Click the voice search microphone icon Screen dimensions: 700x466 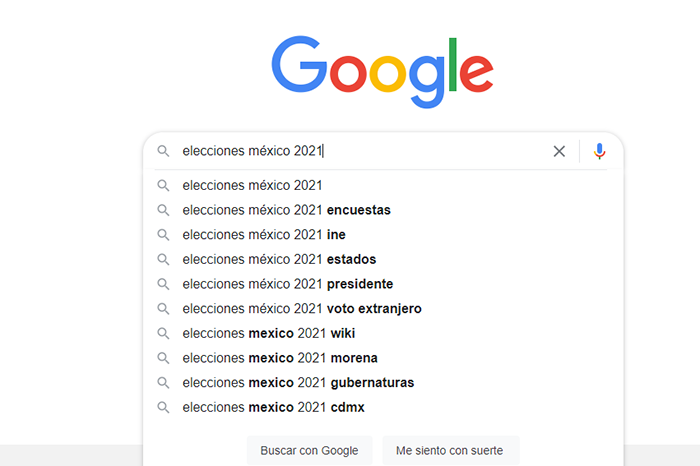(599, 151)
